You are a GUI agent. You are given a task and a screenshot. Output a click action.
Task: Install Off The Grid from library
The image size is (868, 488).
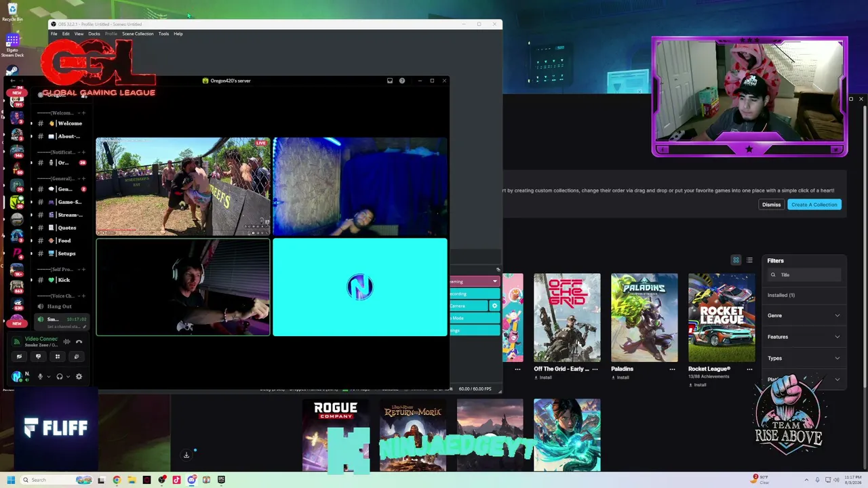[543, 378]
